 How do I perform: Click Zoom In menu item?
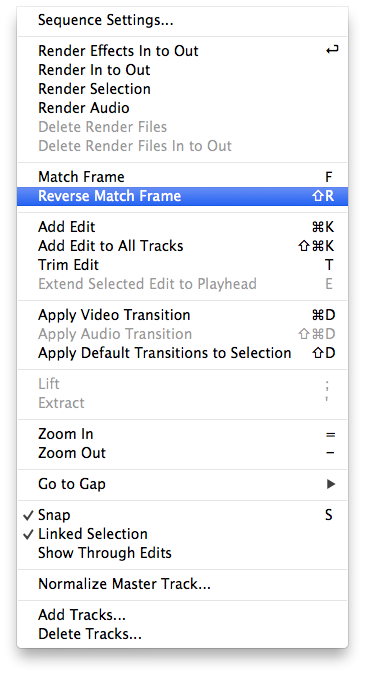[182, 434]
